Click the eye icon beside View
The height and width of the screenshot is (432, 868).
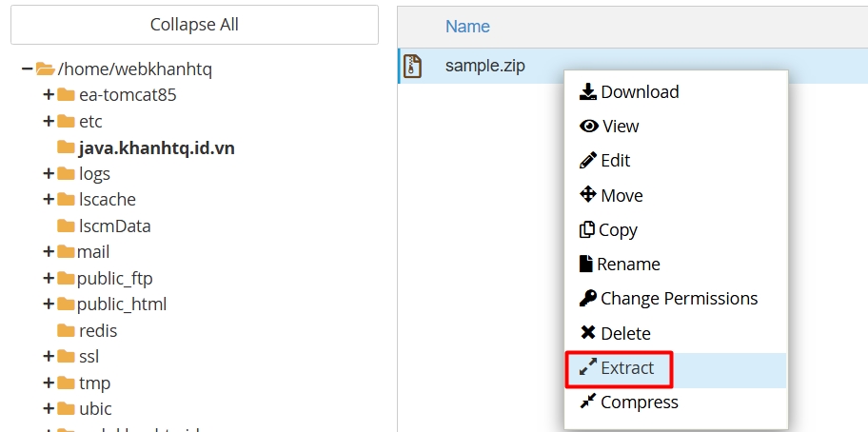coord(588,127)
